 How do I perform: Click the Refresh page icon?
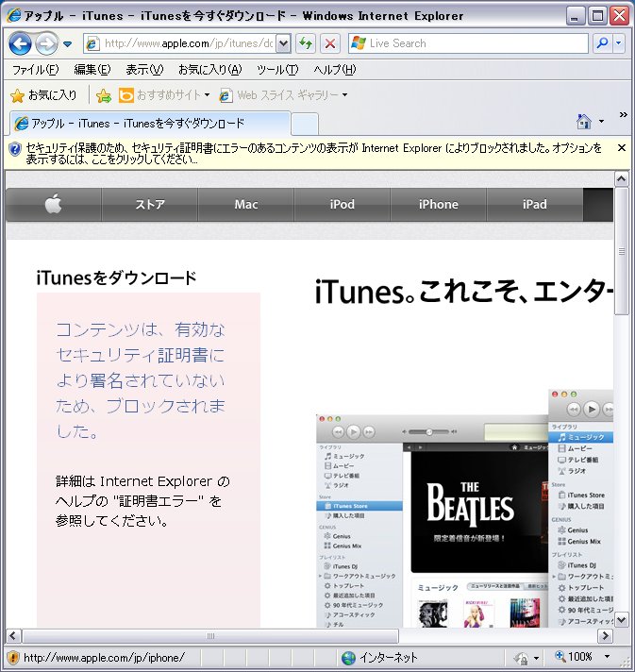[306, 43]
